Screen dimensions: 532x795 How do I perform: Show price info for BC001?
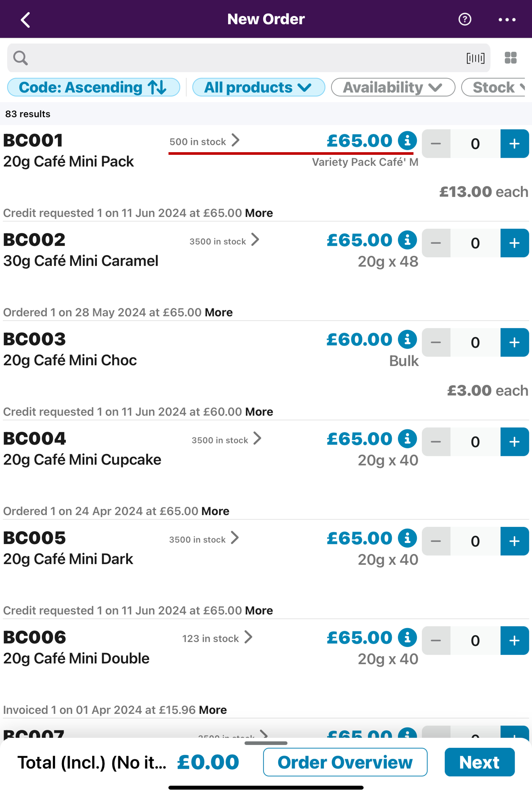(407, 140)
